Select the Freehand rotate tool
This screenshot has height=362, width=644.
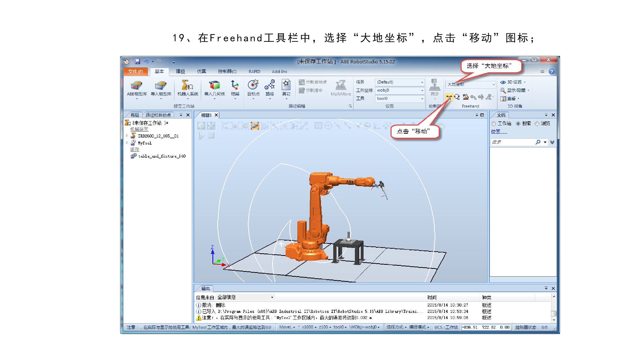click(457, 97)
